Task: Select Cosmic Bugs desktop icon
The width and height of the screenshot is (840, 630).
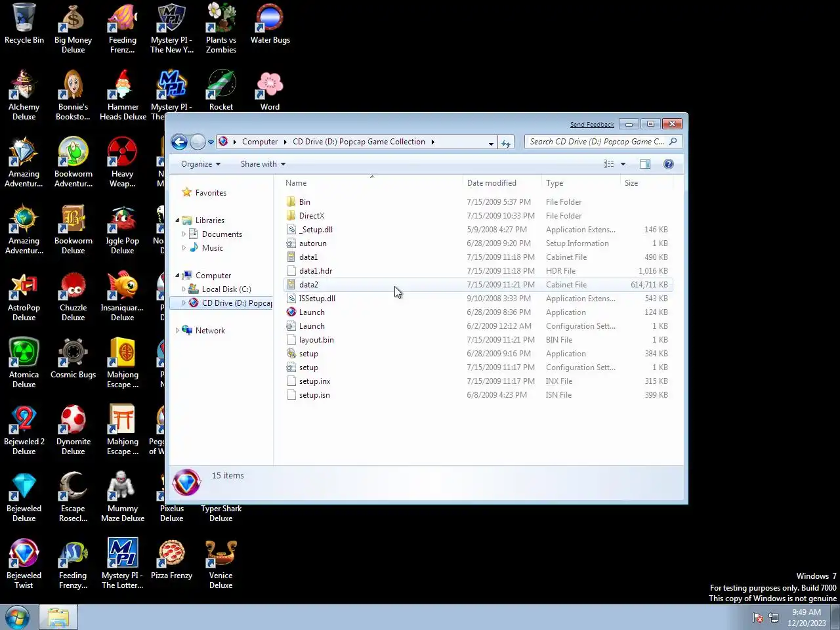Action: (x=73, y=358)
